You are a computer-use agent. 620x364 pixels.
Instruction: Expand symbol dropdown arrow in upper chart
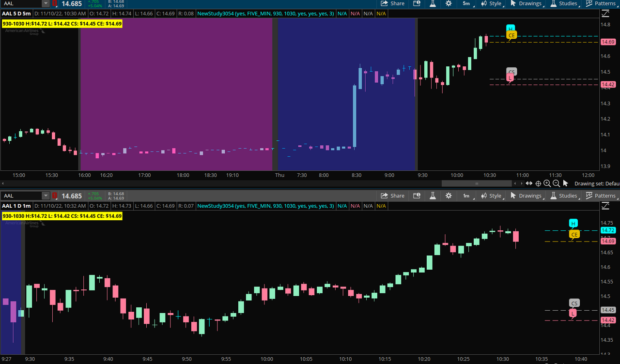tap(46, 3)
